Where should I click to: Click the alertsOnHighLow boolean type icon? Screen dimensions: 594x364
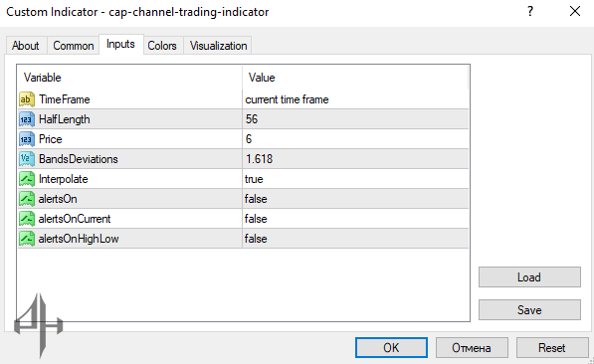point(27,239)
